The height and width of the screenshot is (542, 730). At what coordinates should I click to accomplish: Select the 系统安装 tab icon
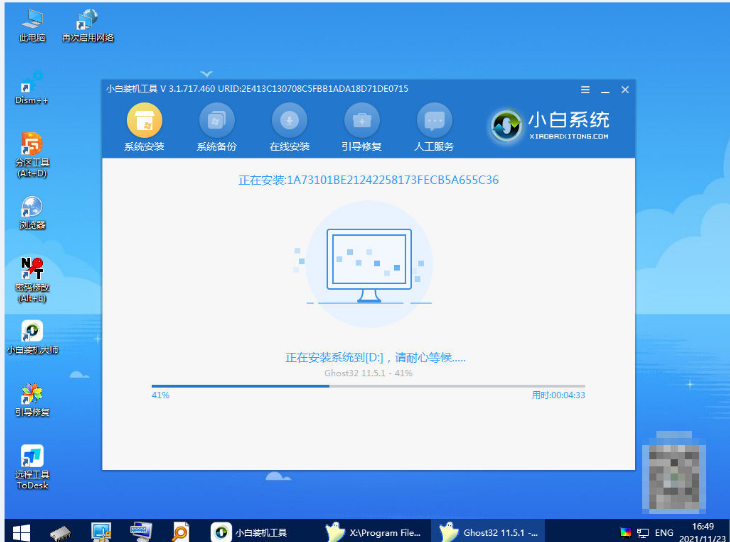point(144,120)
